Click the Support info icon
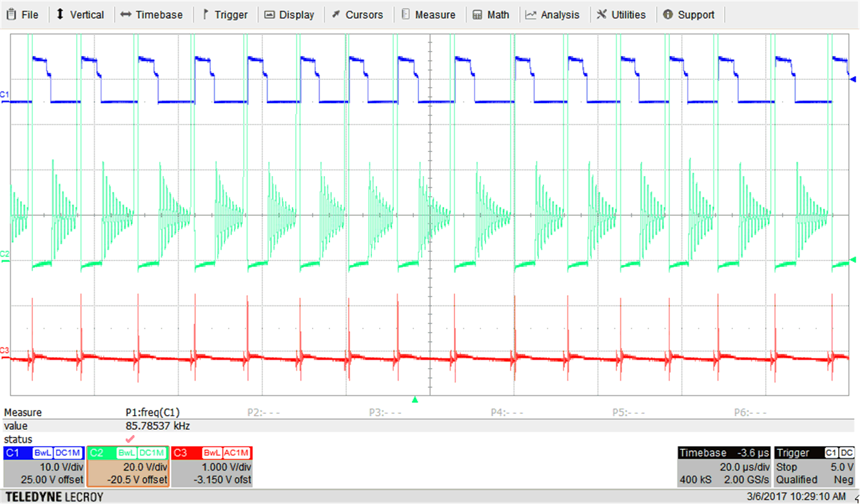The width and height of the screenshot is (860, 504). pos(667,14)
